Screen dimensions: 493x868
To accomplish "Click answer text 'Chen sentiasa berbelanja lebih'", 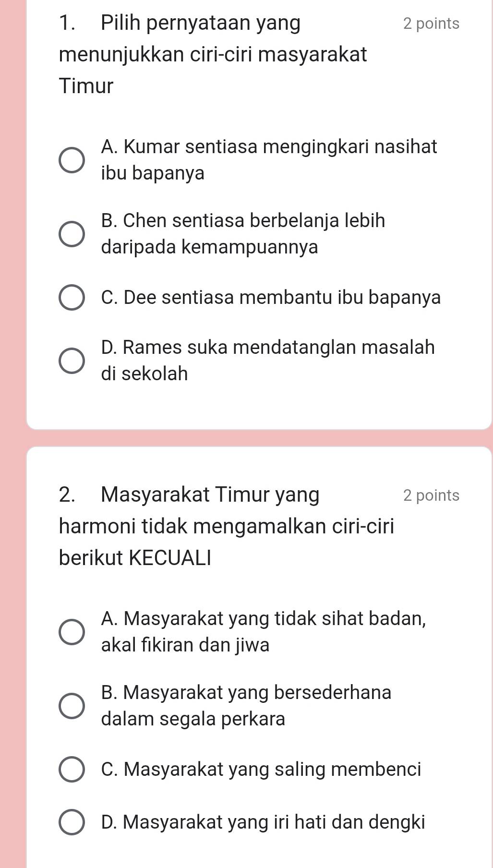I will 243,221.
